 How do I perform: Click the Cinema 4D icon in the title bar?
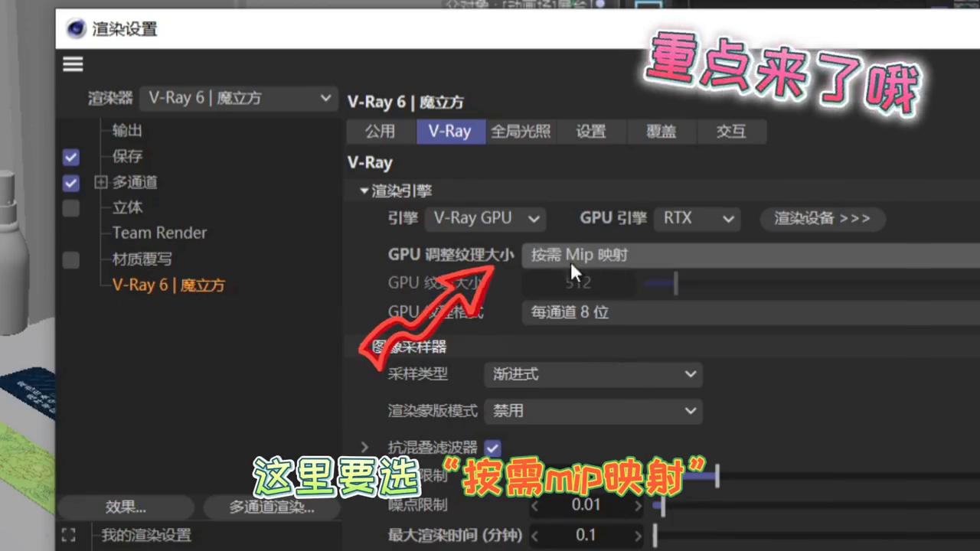pyautogui.click(x=76, y=28)
